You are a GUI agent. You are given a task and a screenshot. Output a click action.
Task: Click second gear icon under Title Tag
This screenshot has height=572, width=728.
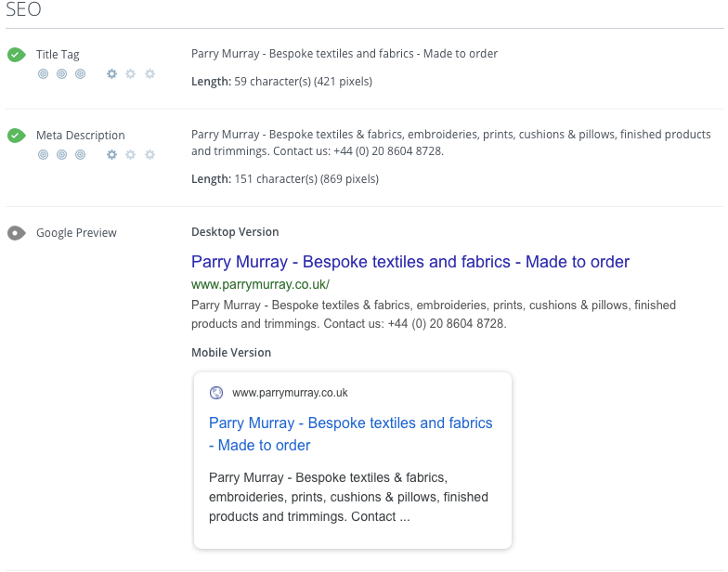pyautogui.click(x=130, y=74)
